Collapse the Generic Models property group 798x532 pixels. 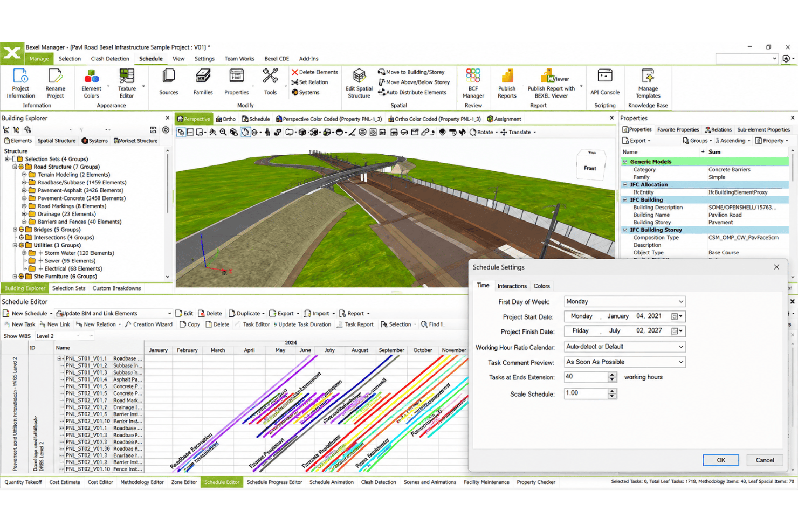click(x=625, y=162)
